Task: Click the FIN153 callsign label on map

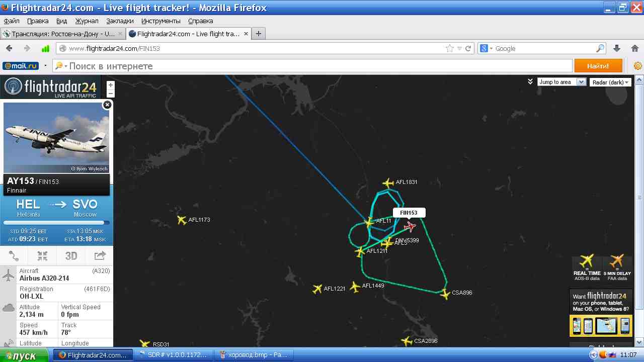Action: pos(409,213)
